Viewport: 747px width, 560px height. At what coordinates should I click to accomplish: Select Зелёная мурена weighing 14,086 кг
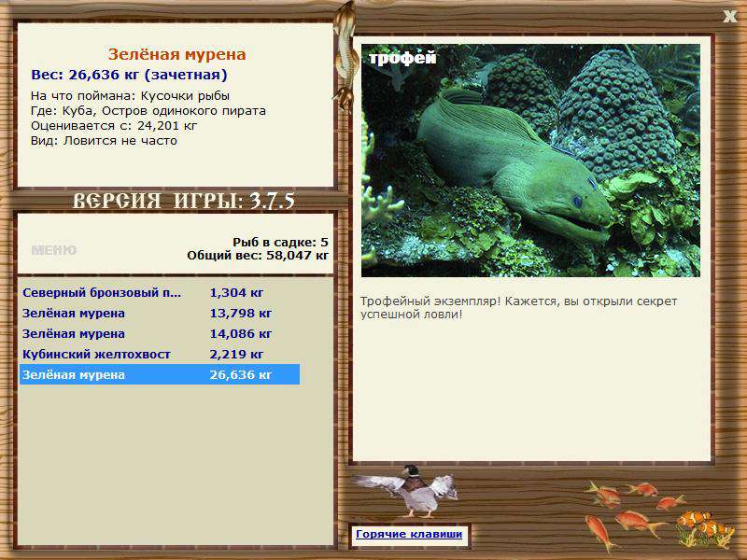[160, 334]
